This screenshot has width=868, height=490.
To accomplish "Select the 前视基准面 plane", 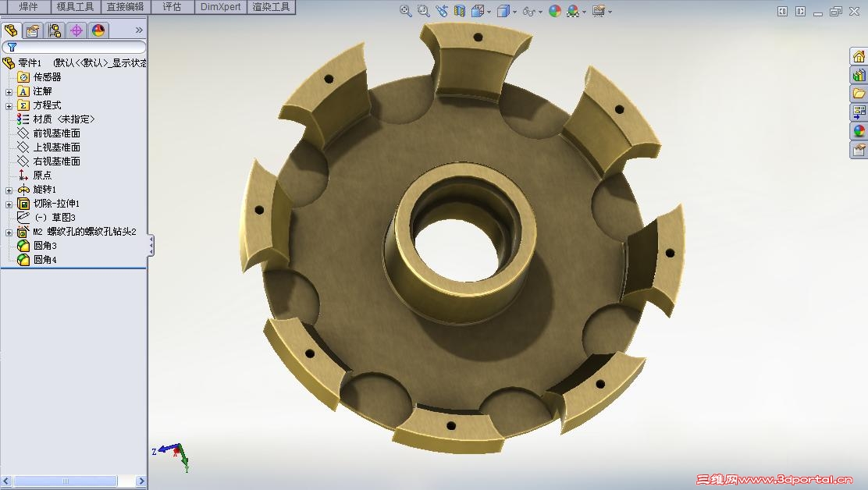I will click(56, 133).
